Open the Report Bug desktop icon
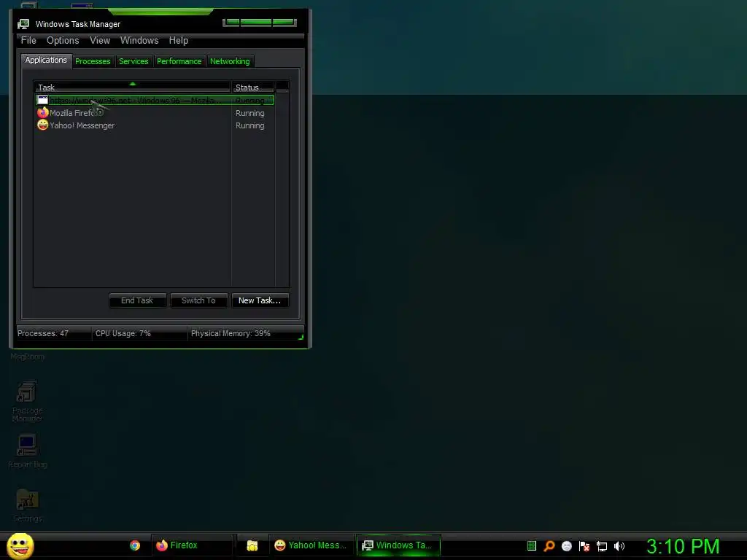 pyautogui.click(x=27, y=451)
